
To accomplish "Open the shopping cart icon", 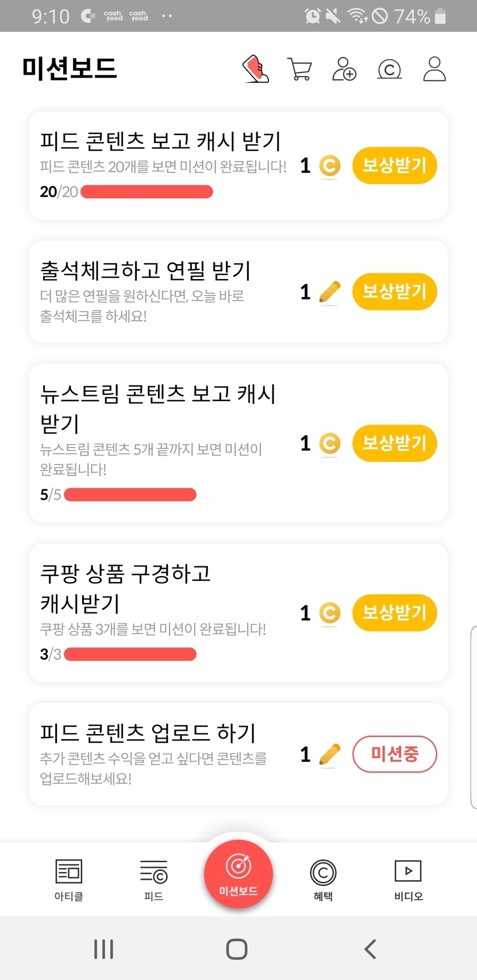I will [299, 69].
